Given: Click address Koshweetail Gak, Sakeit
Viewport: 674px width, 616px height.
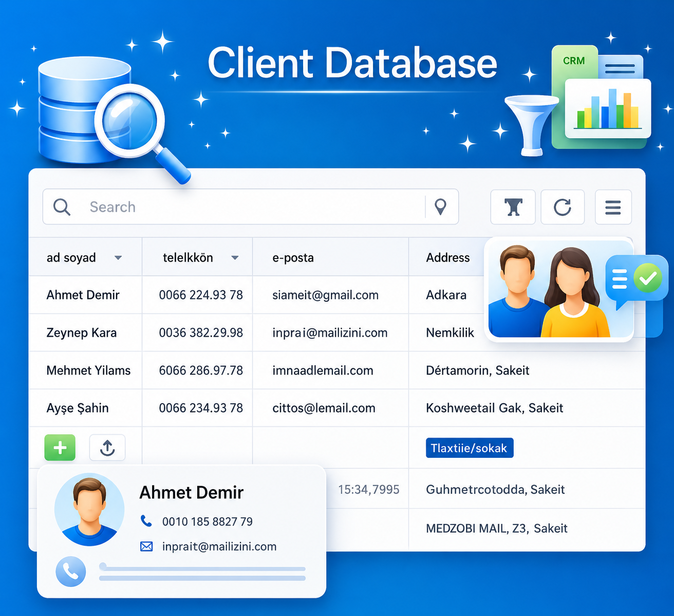Looking at the screenshot, I should (495, 408).
